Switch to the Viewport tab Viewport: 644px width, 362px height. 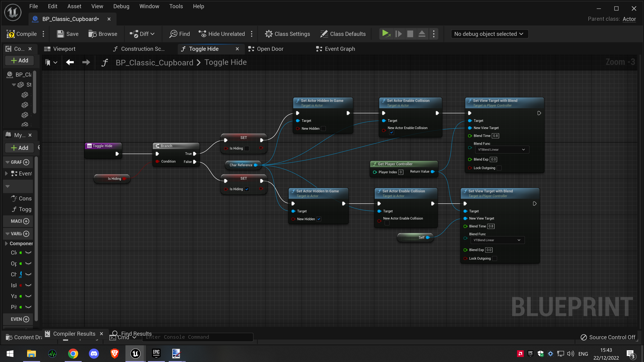click(60, 49)
